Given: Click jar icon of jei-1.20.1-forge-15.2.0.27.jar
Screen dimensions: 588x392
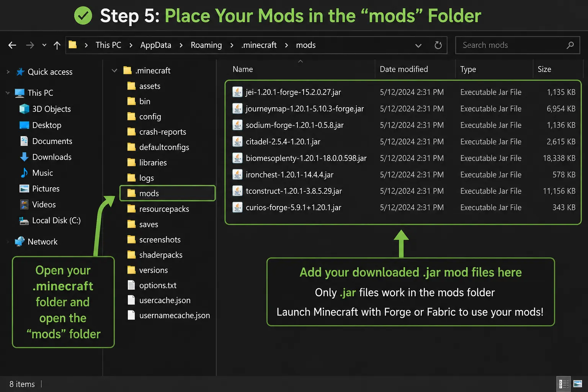Looking at the screenshot, I should (x=237, y=92).
